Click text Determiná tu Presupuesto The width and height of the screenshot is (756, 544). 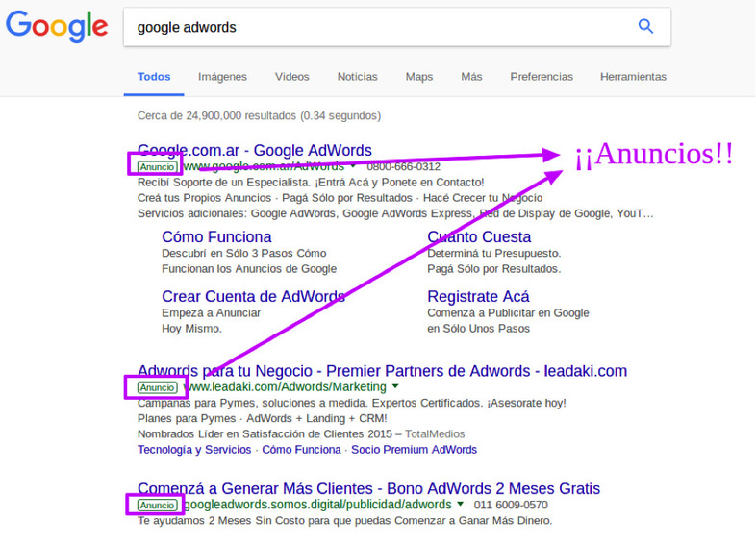pos(494,254)
